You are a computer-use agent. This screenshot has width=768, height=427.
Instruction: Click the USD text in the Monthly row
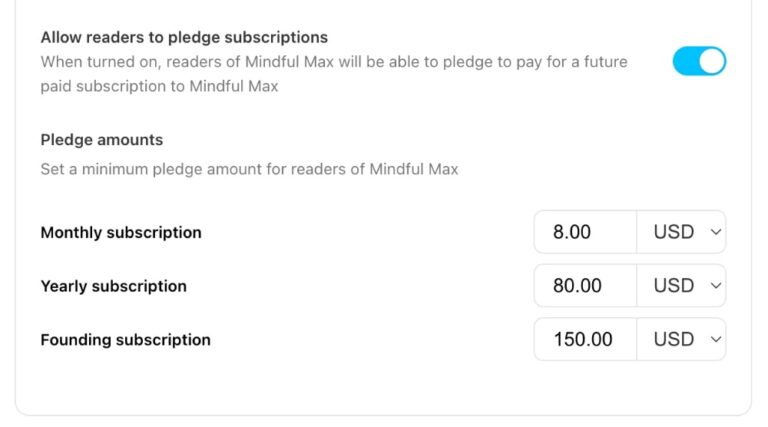tap(673, 232)
